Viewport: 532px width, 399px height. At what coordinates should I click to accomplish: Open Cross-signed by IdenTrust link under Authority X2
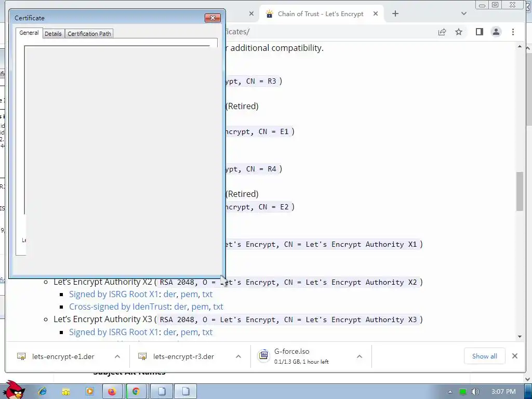(119, 307)
